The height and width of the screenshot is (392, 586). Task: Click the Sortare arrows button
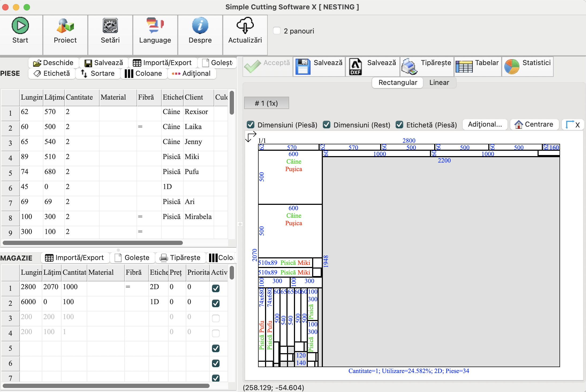click(97, 73)
